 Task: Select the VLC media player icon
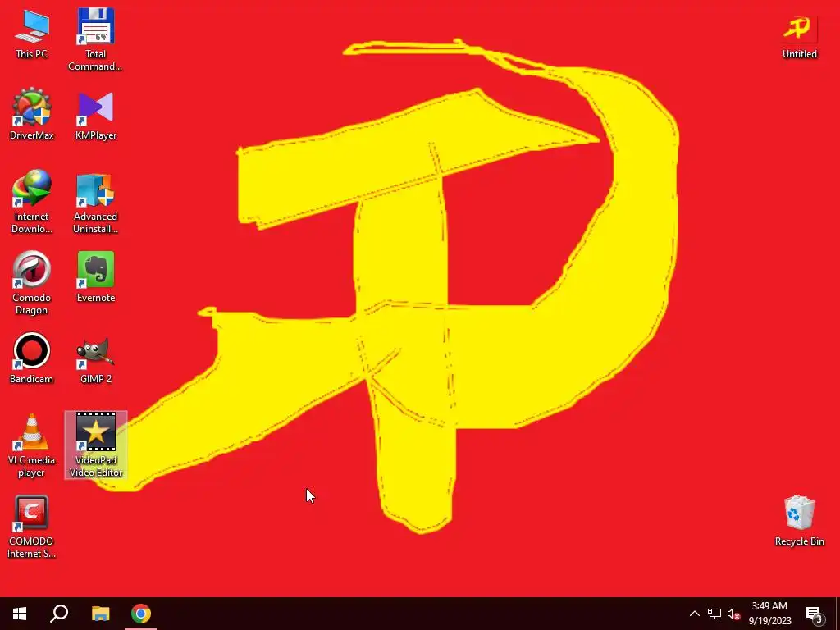pyautogui.click(x=32, y=445)
